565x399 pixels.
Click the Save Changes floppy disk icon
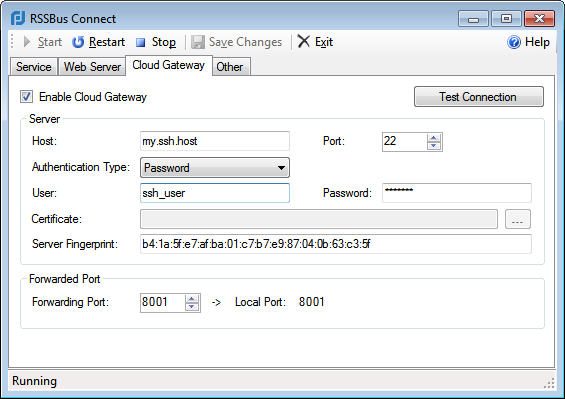[x=197, y=42]
